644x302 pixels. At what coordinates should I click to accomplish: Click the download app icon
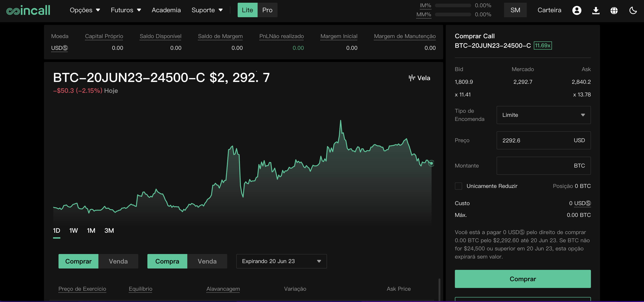(596, 10)
